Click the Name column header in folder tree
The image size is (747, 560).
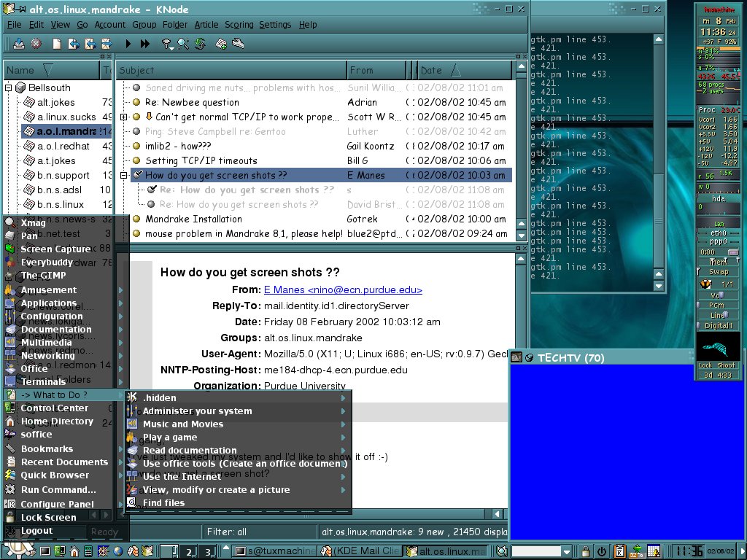point(52,70)
